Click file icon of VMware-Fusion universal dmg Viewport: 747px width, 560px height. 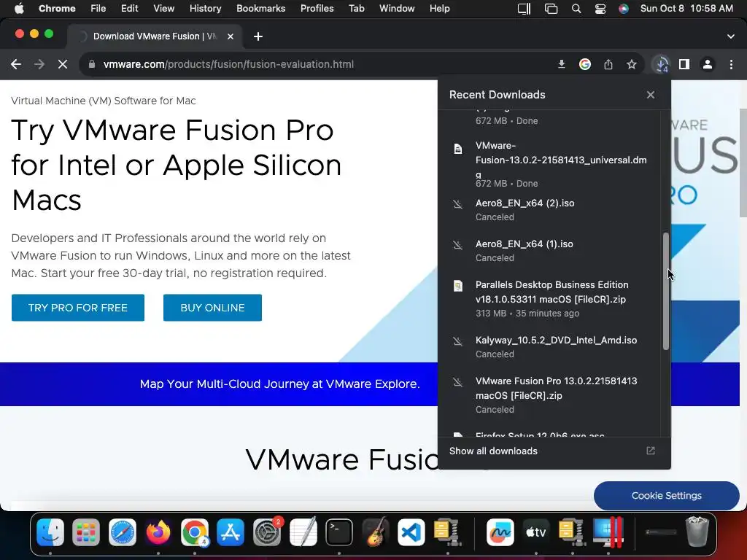458,149
